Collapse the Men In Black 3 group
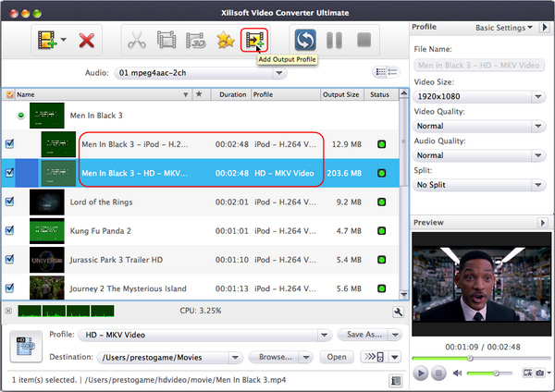 [21, 116]
